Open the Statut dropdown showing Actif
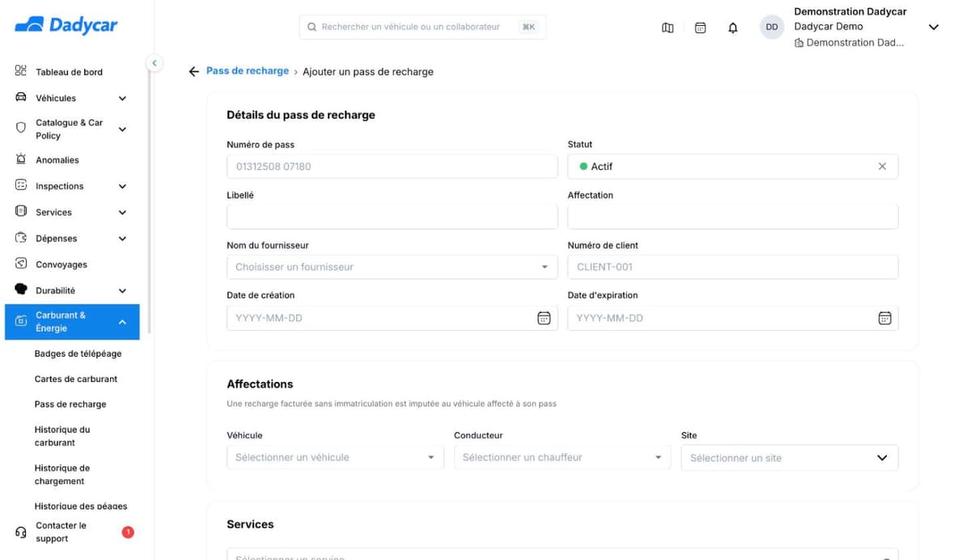The width and height of the screenshot is (971, 560). point(733,166)
